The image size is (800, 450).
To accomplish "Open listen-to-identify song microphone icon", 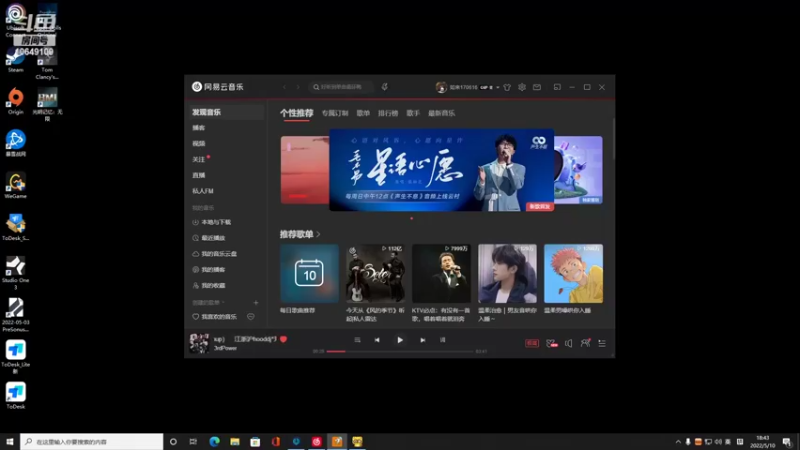I will [x=385, y=87].
